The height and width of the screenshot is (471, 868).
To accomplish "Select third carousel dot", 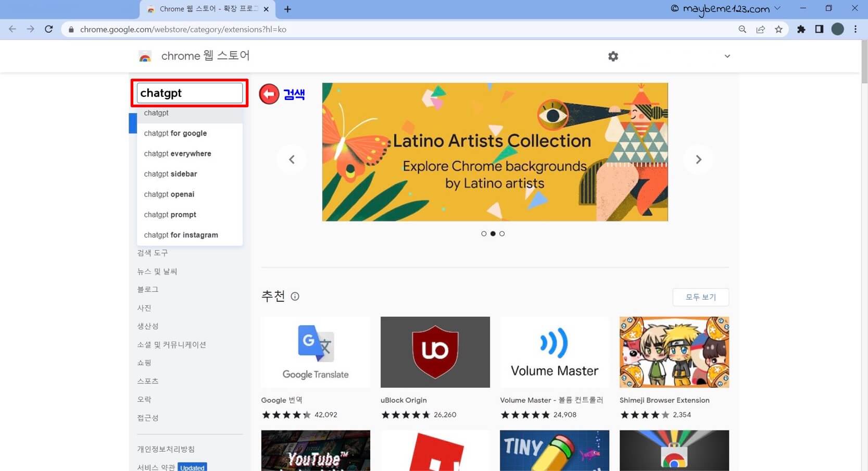I will [502, 233].
